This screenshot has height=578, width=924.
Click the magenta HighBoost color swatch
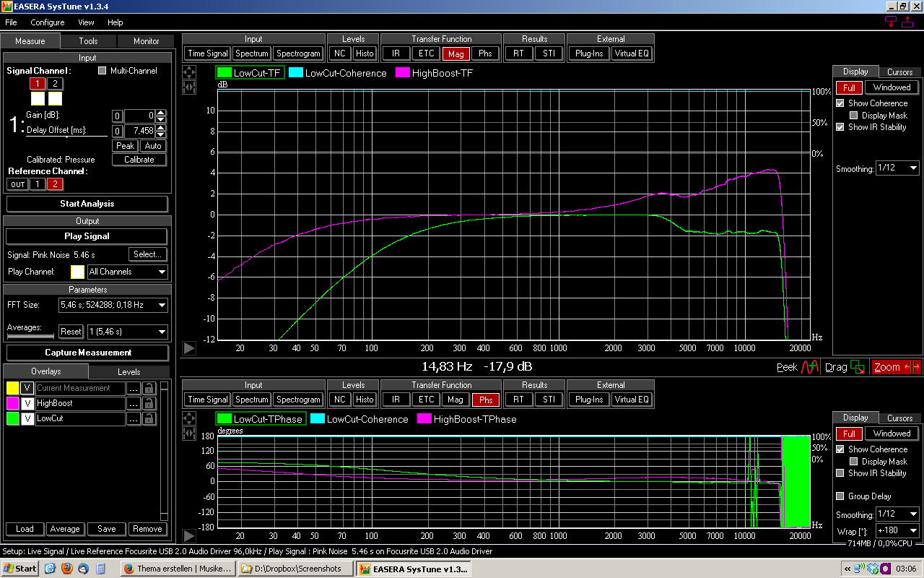(12, 403)
